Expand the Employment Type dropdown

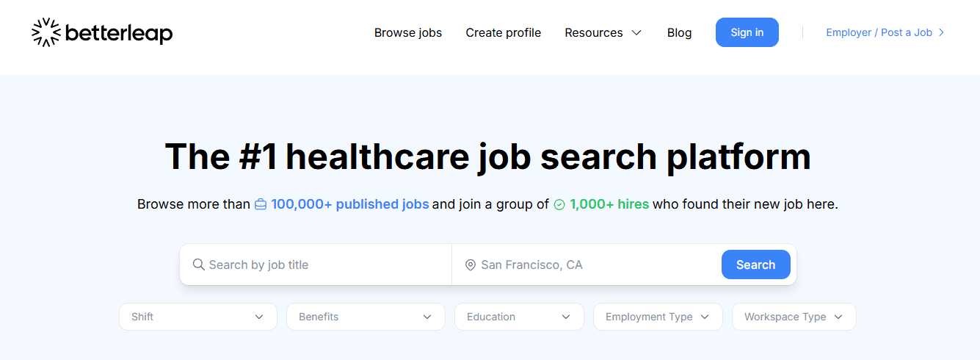[x=658, y=317]
